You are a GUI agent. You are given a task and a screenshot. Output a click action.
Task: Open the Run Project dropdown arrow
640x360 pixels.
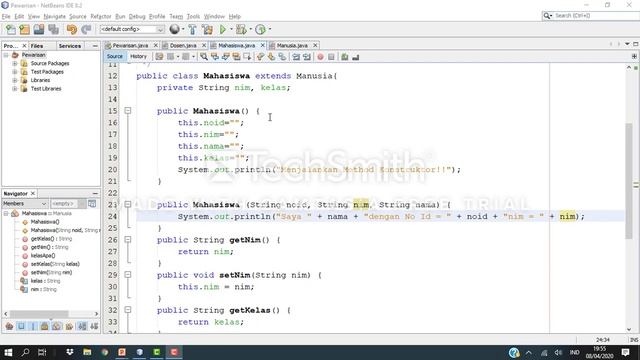[x=231, y=29]
